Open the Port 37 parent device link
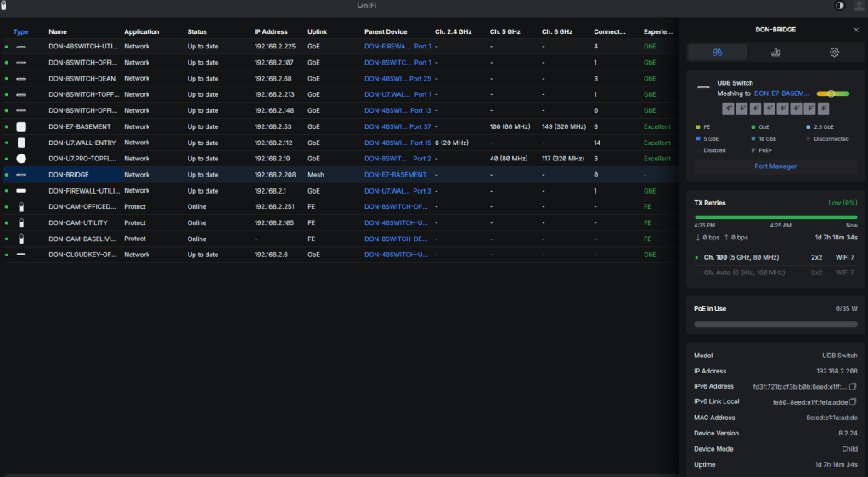The height and width of the screenshot is (477, 868). tap(420, 126)
